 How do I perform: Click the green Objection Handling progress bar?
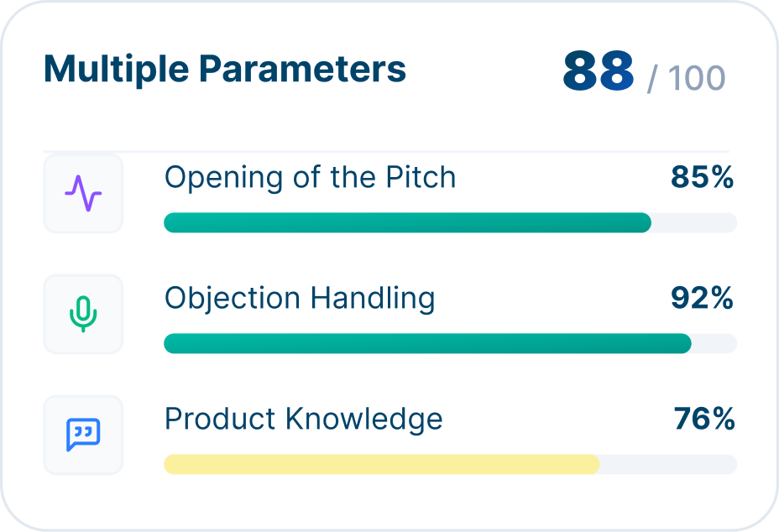[x=427, y=343]
